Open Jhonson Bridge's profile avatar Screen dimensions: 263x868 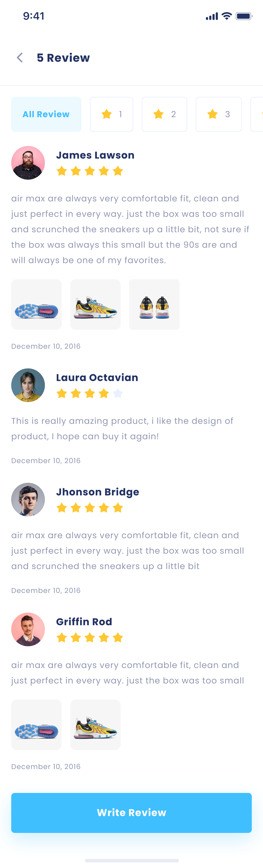(x=28, y=499)
